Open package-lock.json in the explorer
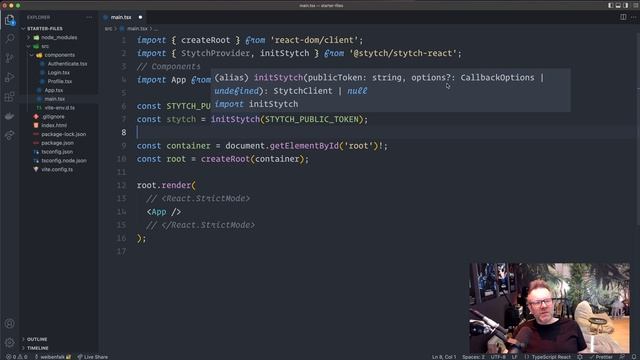Screen dimensions: 640x360 [x=63, y=134]
